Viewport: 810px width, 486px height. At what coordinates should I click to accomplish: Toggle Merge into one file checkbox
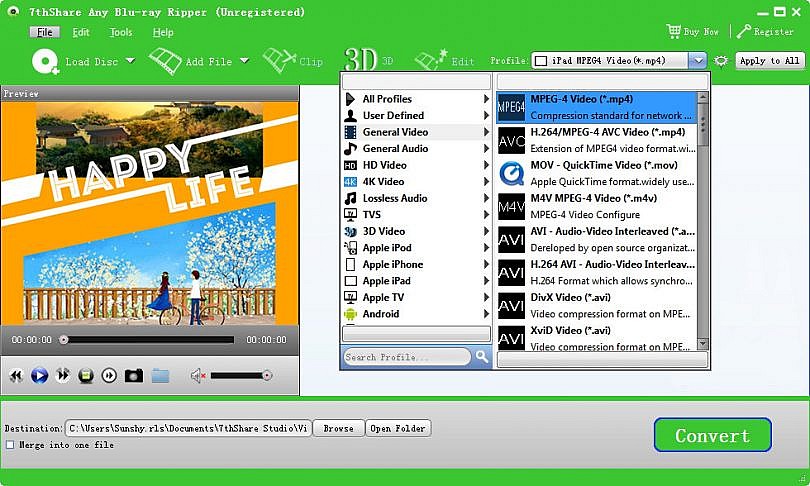[10, 445]
